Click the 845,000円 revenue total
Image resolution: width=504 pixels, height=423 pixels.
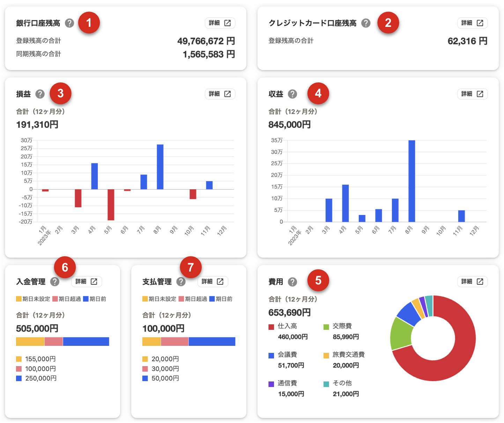click(x=289, y=125)
